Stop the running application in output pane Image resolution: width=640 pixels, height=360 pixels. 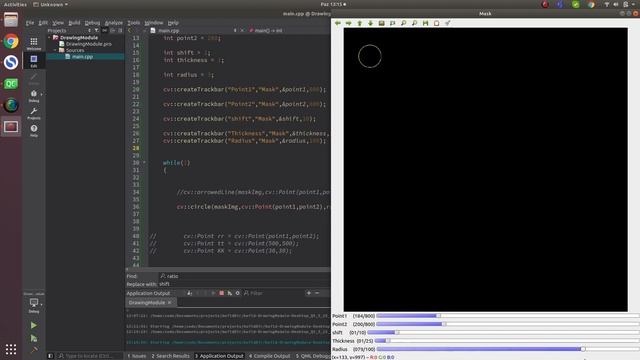point(222,293)
